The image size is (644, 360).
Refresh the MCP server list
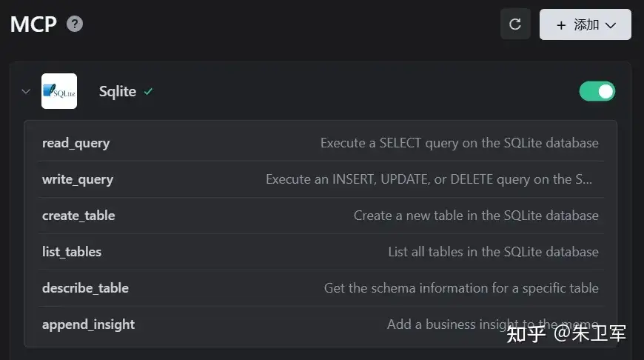click(x=515, y=24)
